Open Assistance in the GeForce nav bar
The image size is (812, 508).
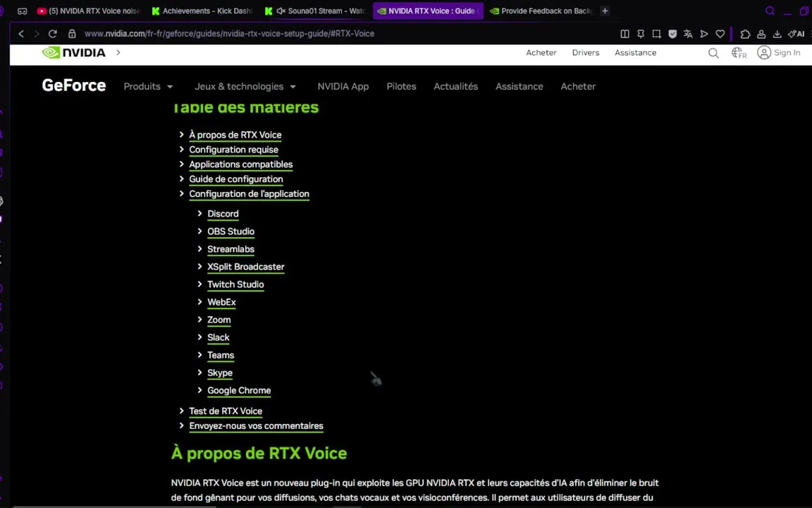pyautogui.click(x=519, y=87)
